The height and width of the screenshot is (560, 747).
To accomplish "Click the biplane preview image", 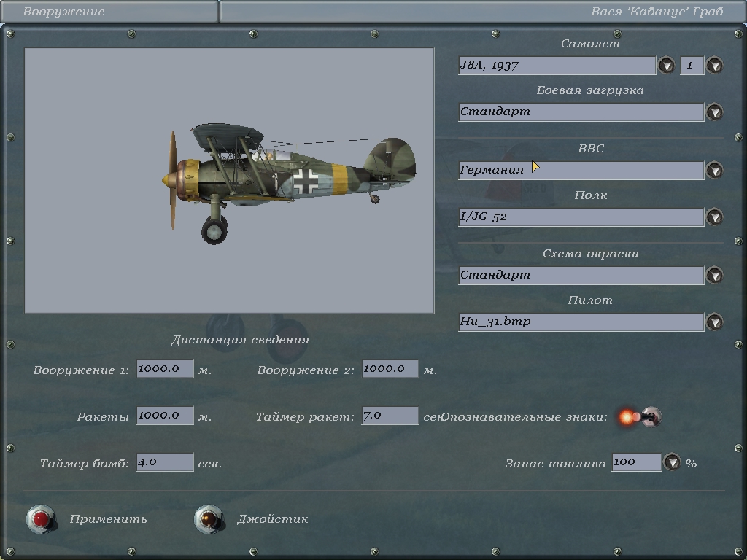I will [229, 181].
